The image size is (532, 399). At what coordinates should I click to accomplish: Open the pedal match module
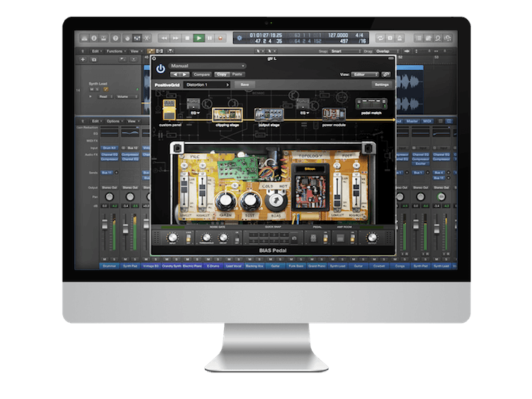click(x=371, y=104)
